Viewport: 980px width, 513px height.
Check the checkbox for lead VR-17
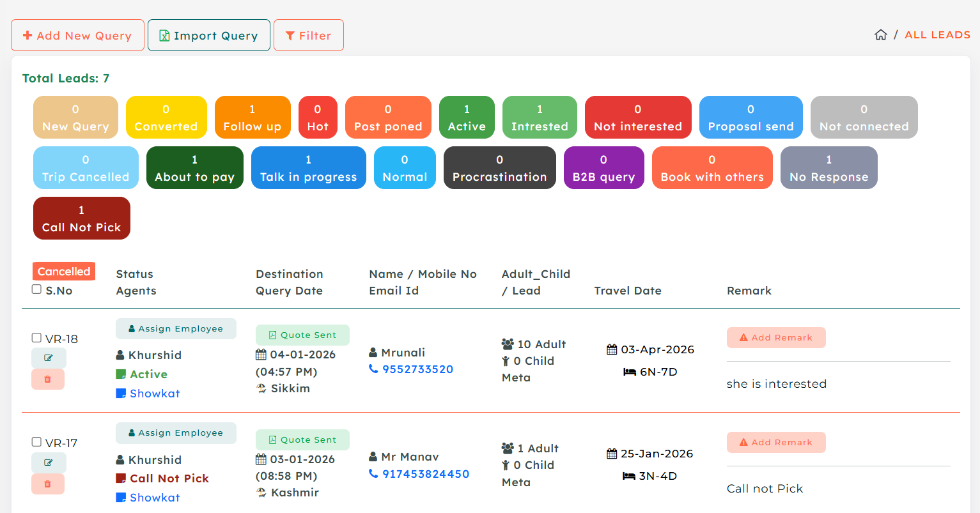tap(36, 442)
